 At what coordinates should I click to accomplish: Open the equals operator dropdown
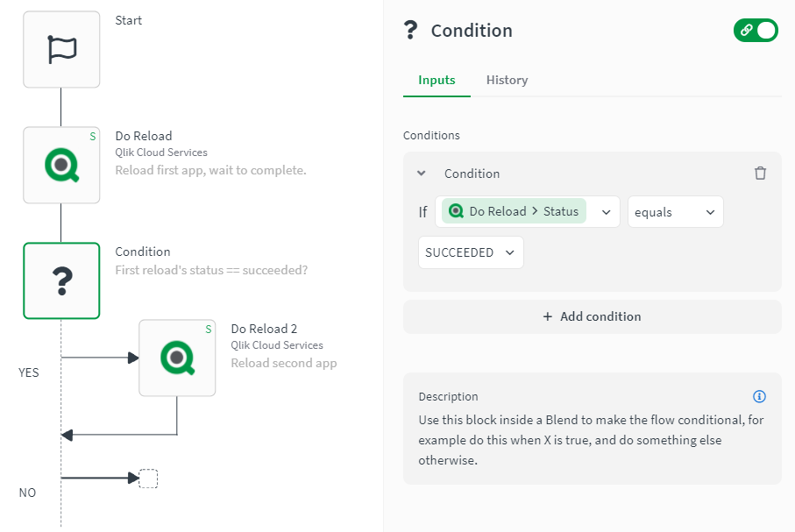(x=675, y=211)
